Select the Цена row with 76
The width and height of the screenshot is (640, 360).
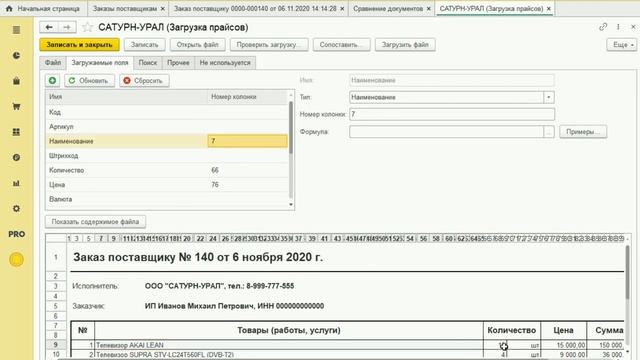pos(167,184)
